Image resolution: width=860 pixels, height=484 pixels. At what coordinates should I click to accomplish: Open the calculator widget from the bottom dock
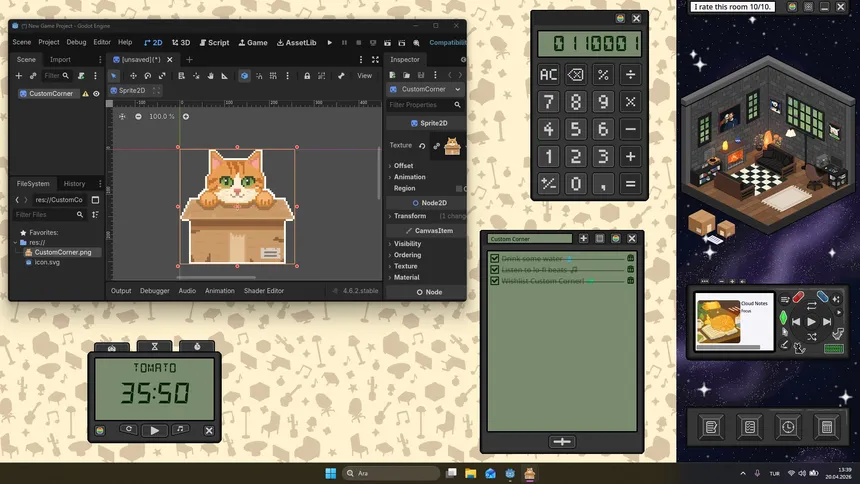coord(826,427)
